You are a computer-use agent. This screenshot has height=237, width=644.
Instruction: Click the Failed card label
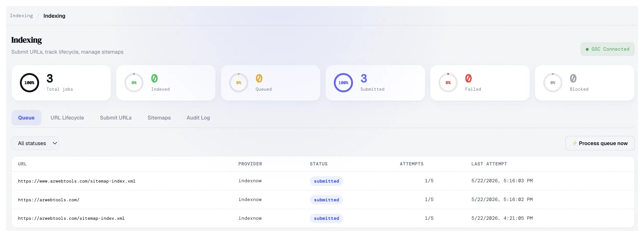pos(473,89)
